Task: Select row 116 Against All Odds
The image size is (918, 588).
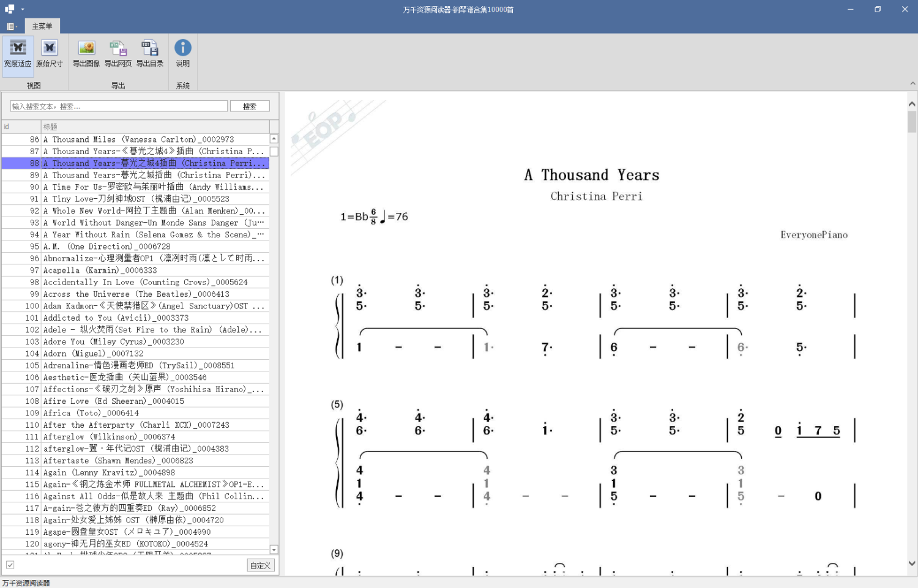Action: point(135,496)
